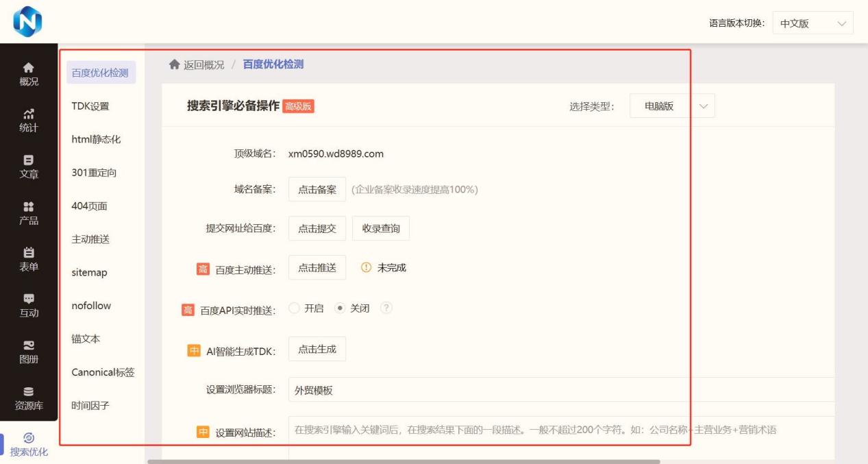Open the 产品 products sidebar icon
The width and height of the screenshot is (868, 464).
pyautogui.click(x=29, y=213)
